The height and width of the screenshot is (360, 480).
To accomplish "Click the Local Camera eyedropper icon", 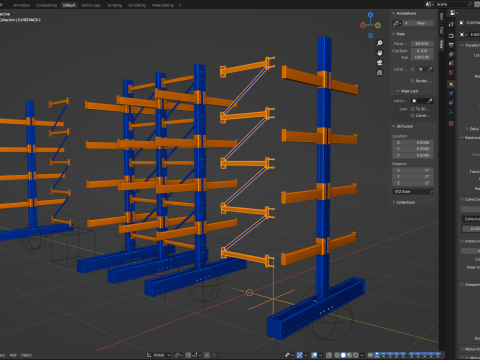I will pyautogui.click(x=430, y=69).
